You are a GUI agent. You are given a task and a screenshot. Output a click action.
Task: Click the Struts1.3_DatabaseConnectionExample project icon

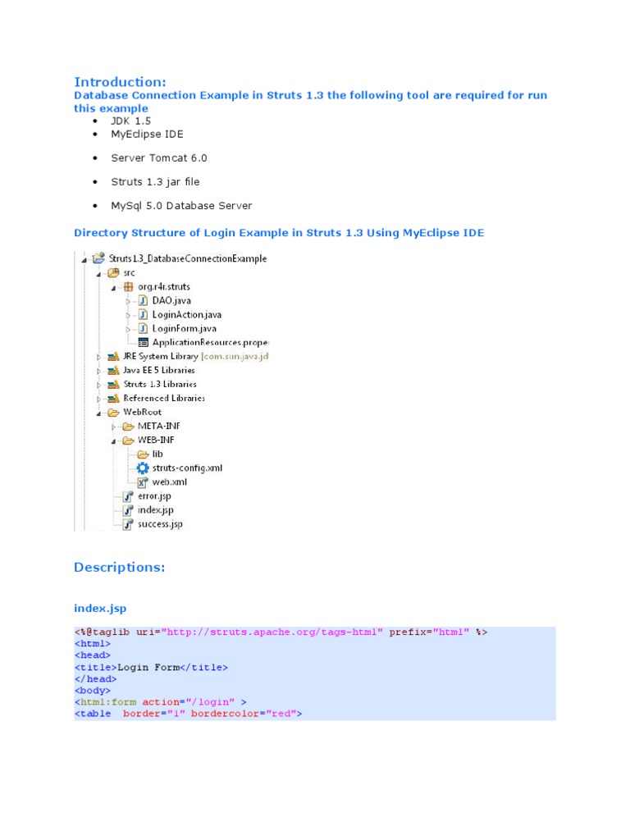(x=98, y=258)
